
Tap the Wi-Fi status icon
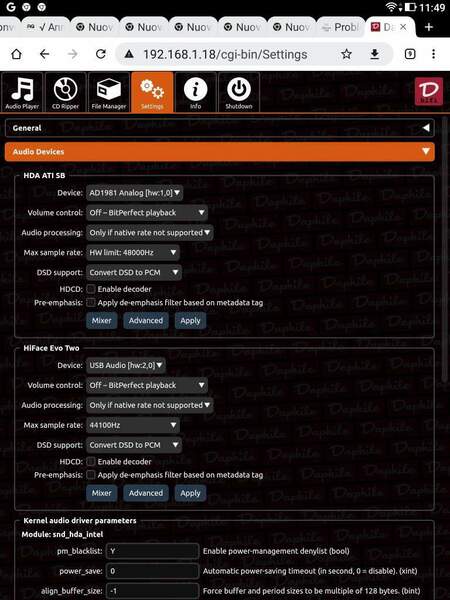(391, 7)
